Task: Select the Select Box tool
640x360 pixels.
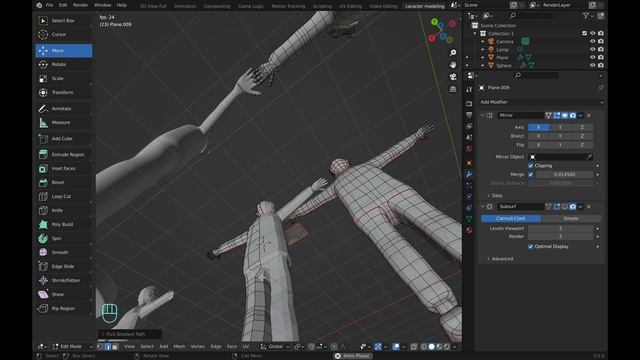Action: (64, 20)
